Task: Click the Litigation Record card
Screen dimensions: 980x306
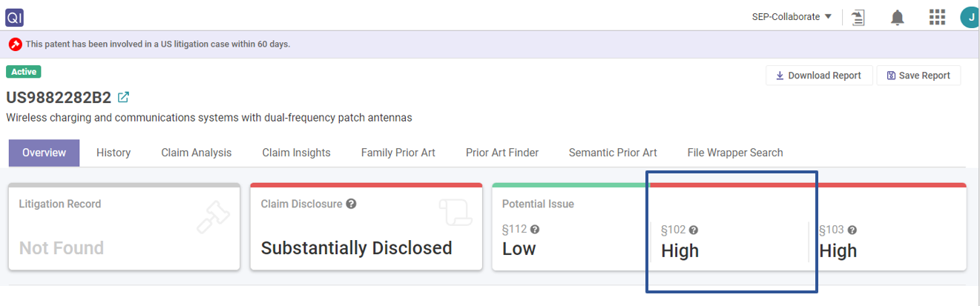Action: pos(124,227)
